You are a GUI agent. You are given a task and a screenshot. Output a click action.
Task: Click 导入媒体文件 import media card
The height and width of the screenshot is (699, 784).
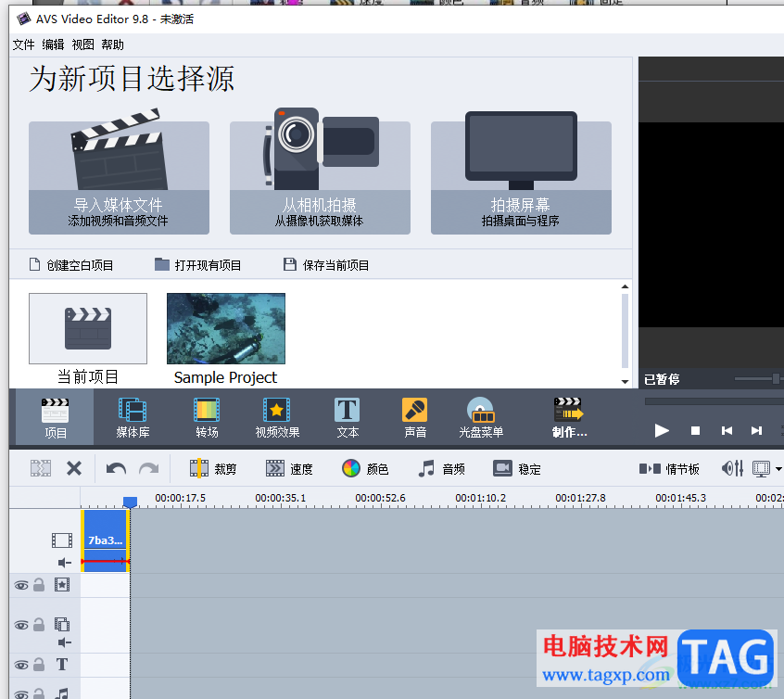(x=119, y=178)
